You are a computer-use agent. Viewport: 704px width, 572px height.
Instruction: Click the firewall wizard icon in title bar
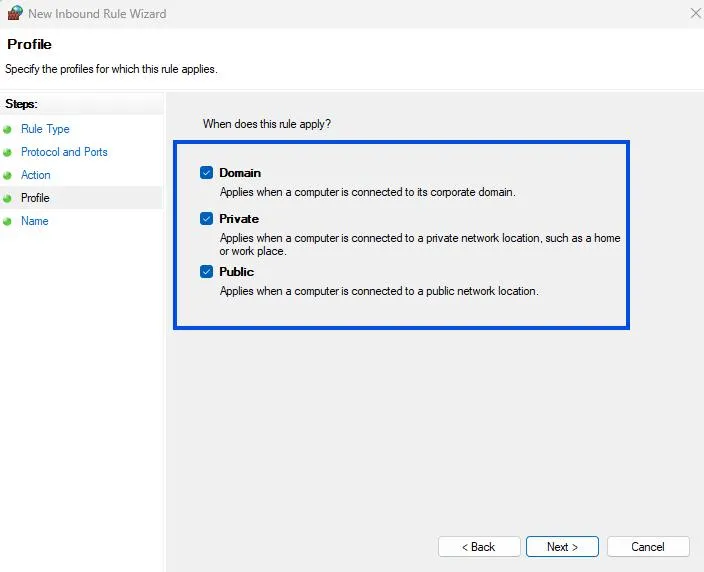click(14, 14)
